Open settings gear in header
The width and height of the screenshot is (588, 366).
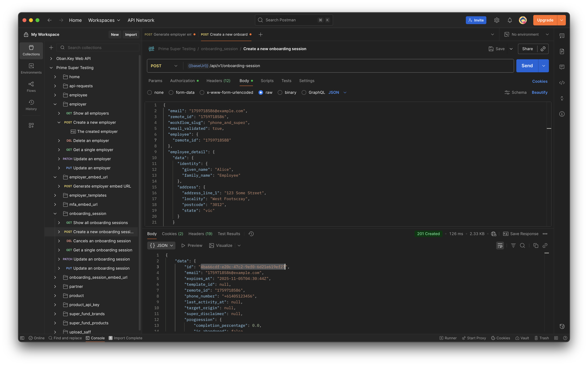point(496,20)
